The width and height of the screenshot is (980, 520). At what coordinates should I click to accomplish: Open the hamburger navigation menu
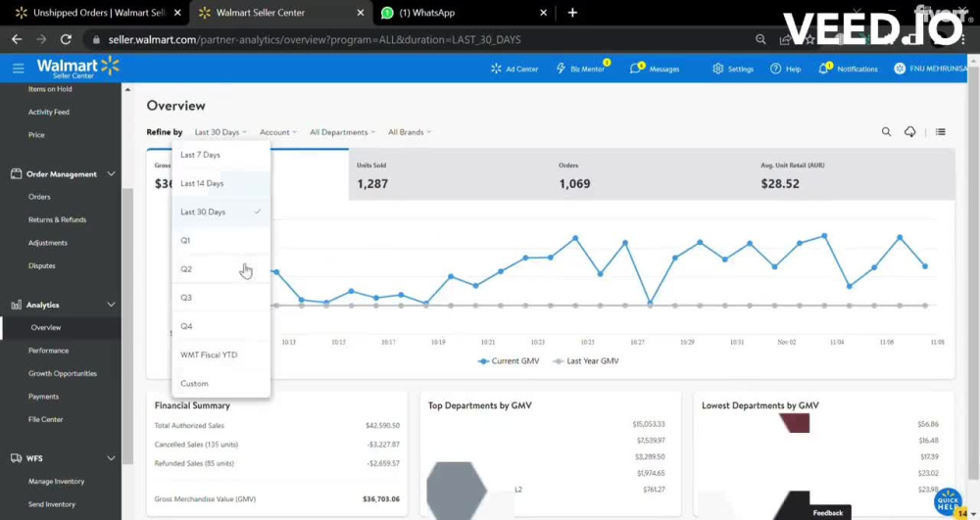click(18, 68)
